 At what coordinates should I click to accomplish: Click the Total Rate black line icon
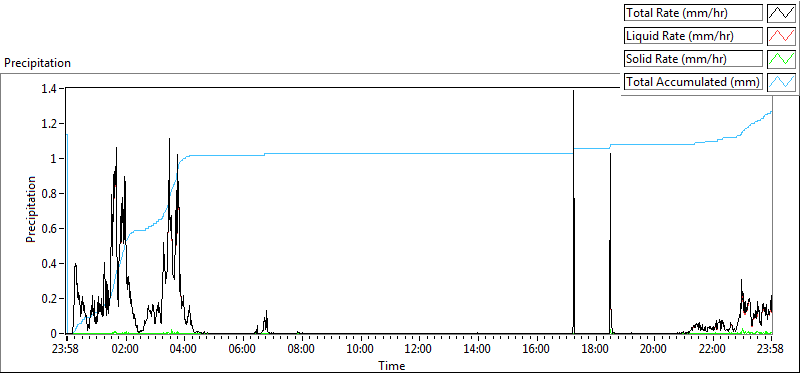tap(782, 13)
